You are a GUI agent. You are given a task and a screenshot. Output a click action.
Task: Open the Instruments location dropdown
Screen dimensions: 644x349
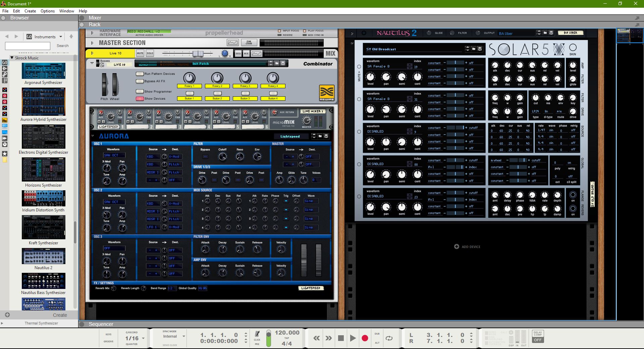(x=61, y=37)
